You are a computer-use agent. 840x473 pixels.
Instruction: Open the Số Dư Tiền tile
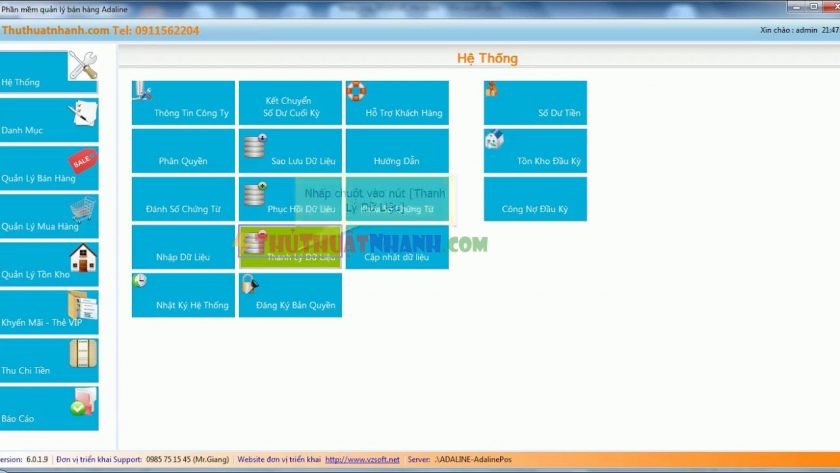tap(535, 103)
